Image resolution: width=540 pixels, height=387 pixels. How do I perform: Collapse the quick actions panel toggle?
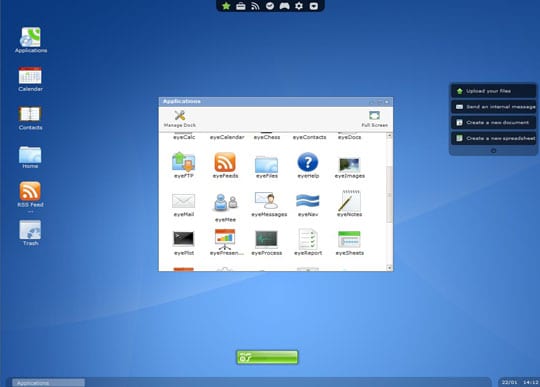click(494, 150)
